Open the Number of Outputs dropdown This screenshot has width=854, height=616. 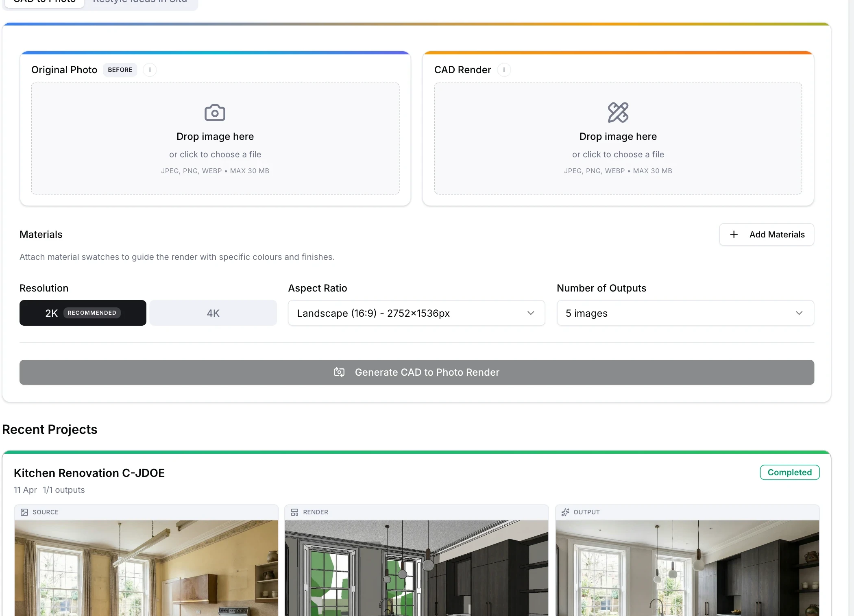pyautogui.click(x=685, y=313)
